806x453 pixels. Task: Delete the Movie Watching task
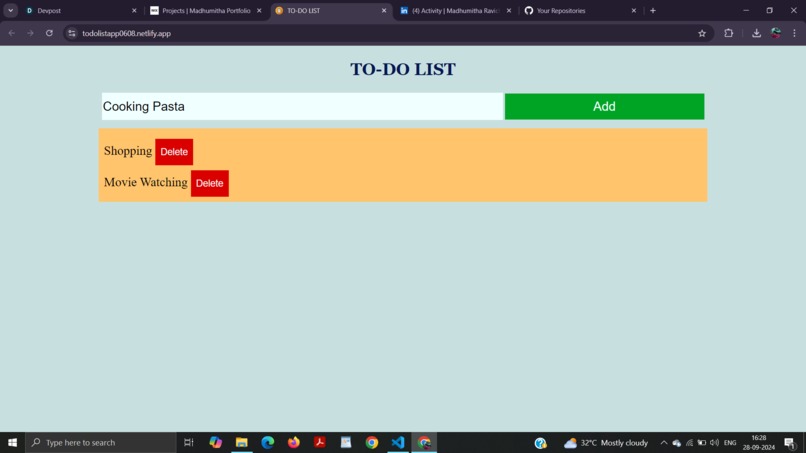coord(209,183)
